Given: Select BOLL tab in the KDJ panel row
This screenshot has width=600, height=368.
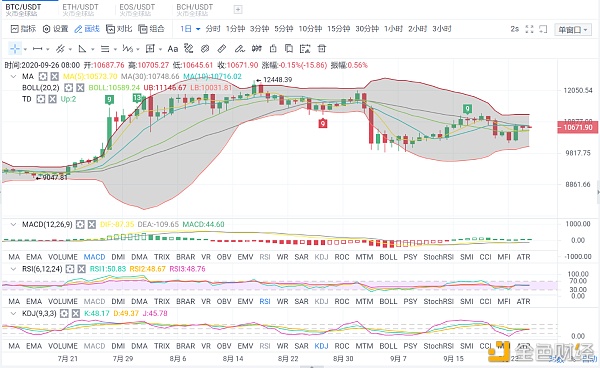Looking at the screenshot, I should point(388,346).
